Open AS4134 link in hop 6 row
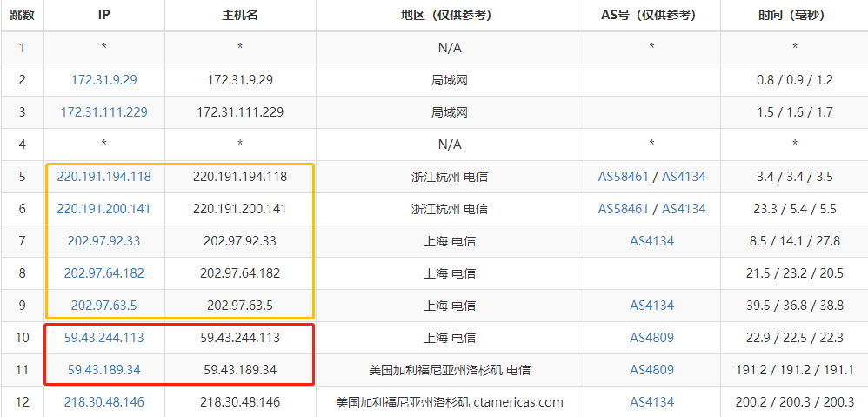This screenshot has height=417, width=868. point(684,209)
